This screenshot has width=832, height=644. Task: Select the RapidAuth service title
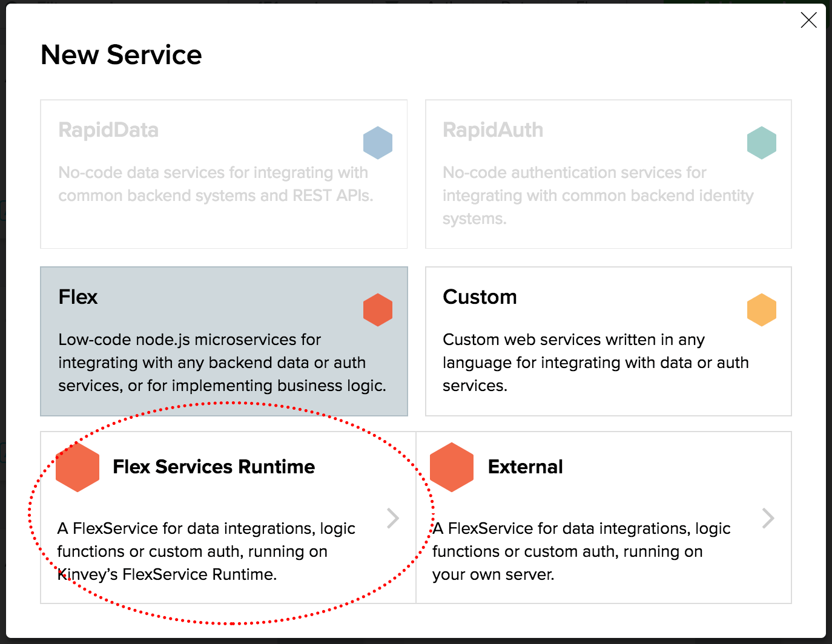pos(493,130)
